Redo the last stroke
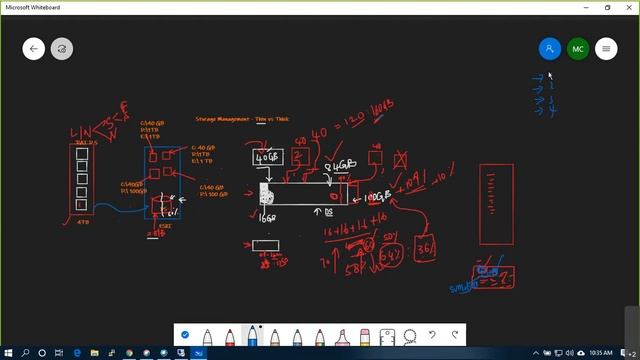Image resolution: width=640 pixels, height=360 pixels. click(x=455, y=335)
